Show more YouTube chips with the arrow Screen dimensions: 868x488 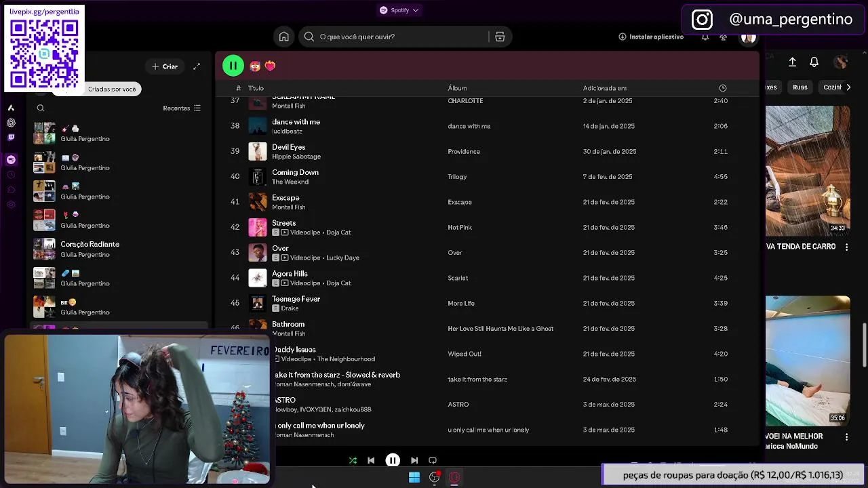click(x=848, y=87)
